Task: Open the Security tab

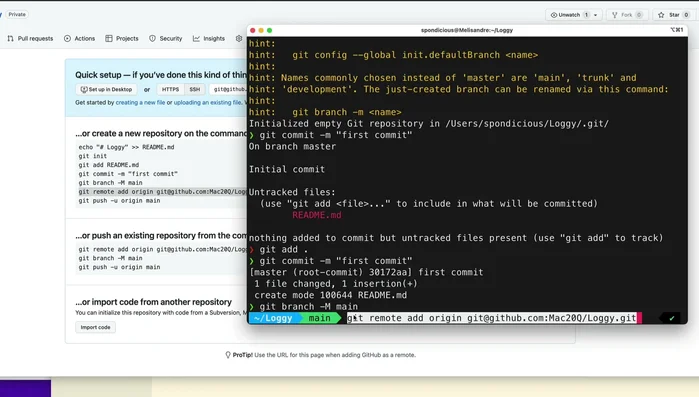Action: coord(165,39)
